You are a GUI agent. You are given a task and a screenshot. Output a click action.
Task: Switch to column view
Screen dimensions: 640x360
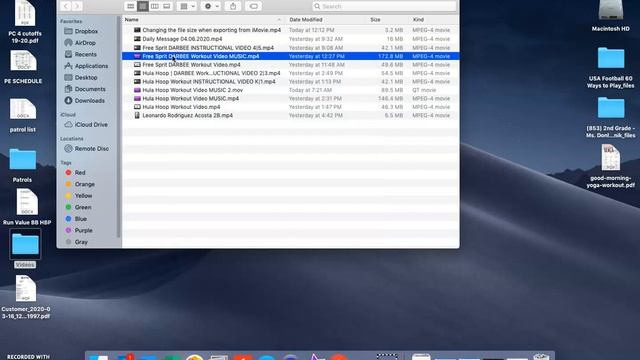tap(155, 6)
